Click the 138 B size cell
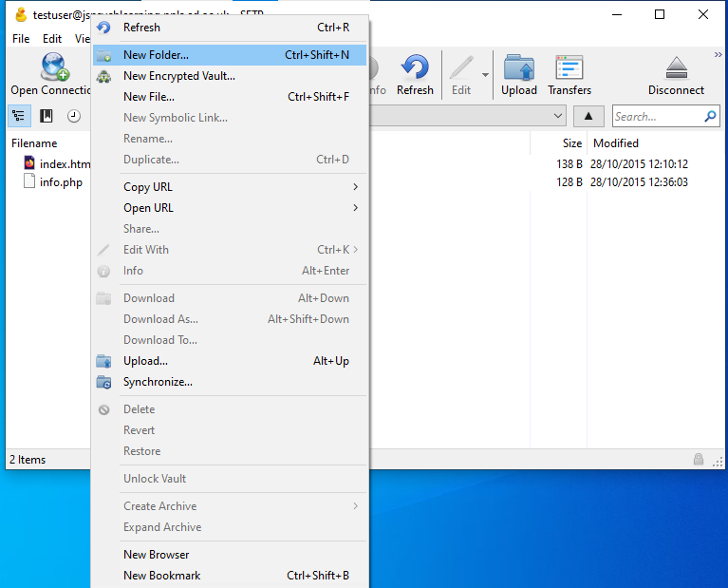Viewport: 728px width, 588px height. 569,164
